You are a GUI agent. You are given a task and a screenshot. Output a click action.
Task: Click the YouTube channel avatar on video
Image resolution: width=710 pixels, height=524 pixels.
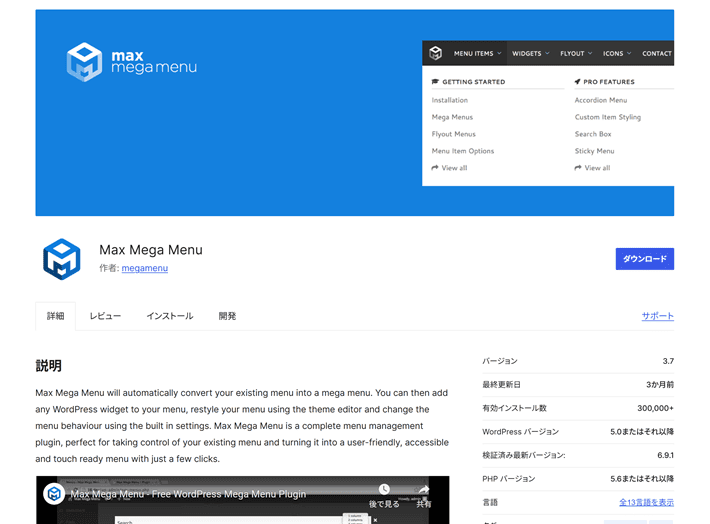pos(54,493)
